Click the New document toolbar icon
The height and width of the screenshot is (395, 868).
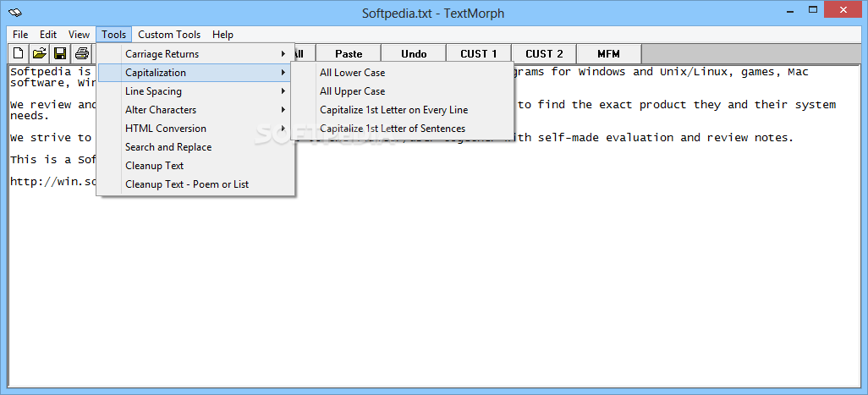coord(19,53)
